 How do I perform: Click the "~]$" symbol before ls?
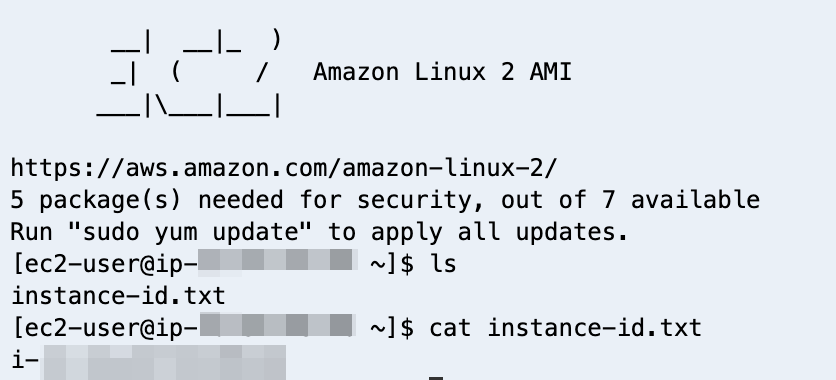[x=392, y=264]
